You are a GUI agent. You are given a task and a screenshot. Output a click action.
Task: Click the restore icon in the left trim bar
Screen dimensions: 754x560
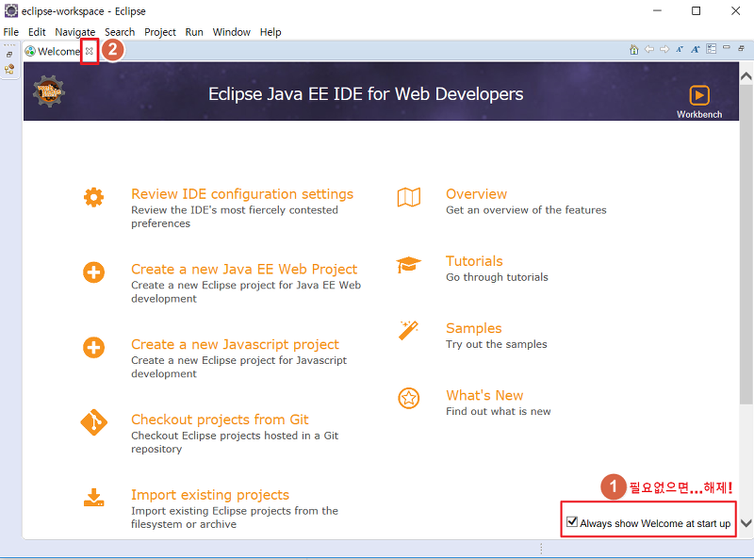point(9,55)
